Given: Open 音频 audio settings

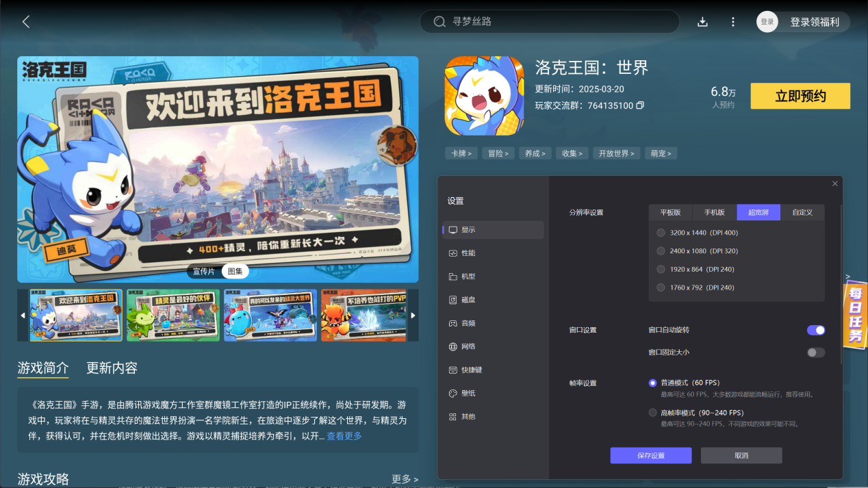Looking at the screenshot, I should pyautogui.click(x=468, y=323).
